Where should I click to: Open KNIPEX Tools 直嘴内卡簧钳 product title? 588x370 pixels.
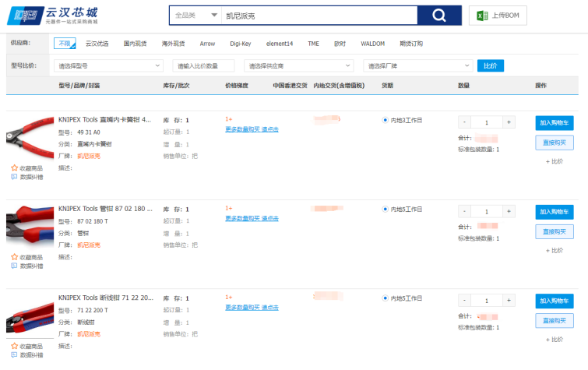pos(105,120)
